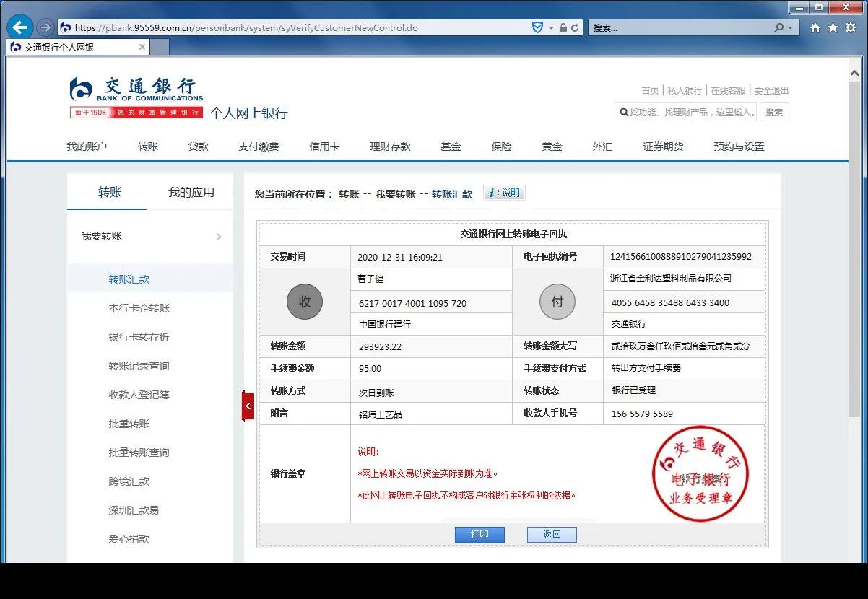Click the 付 payer circle icon

(557, 302)
